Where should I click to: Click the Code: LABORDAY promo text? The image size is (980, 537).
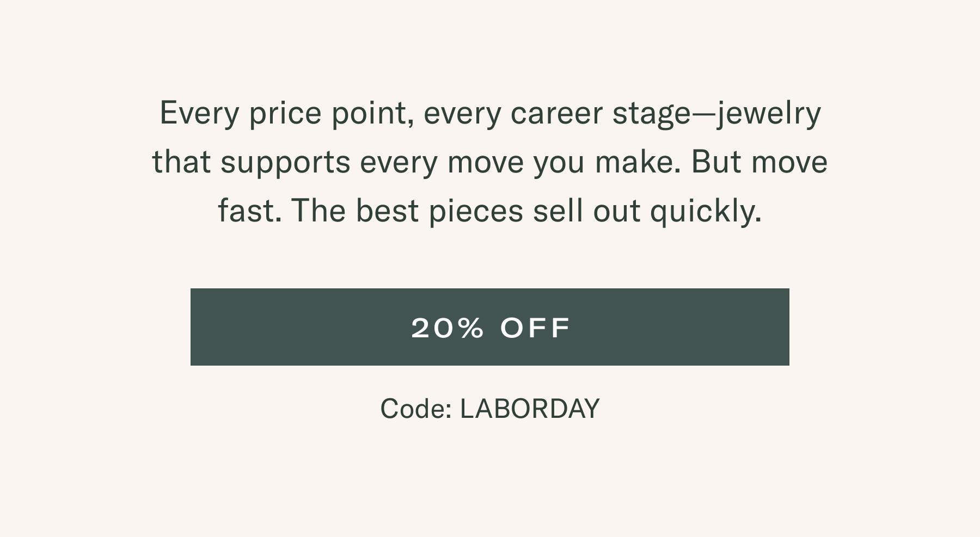[x=489, y=409]
